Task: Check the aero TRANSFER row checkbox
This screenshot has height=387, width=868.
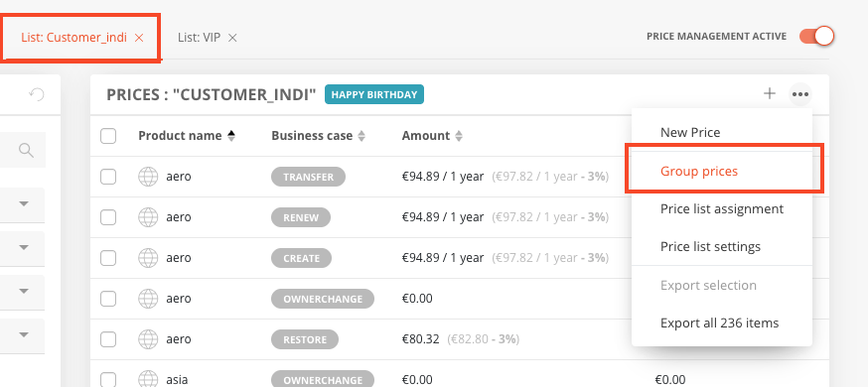Action: 108,177
